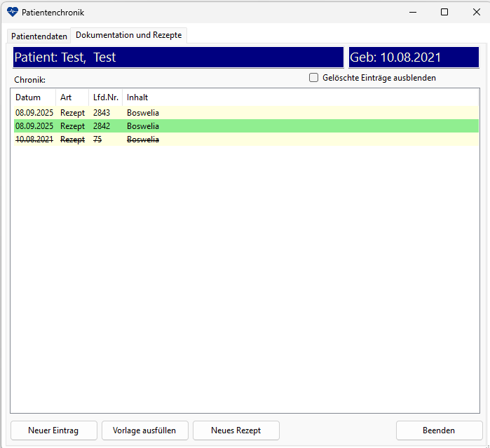
Task: Minimize the Patientenchronik window
Action: click(413, 12)
